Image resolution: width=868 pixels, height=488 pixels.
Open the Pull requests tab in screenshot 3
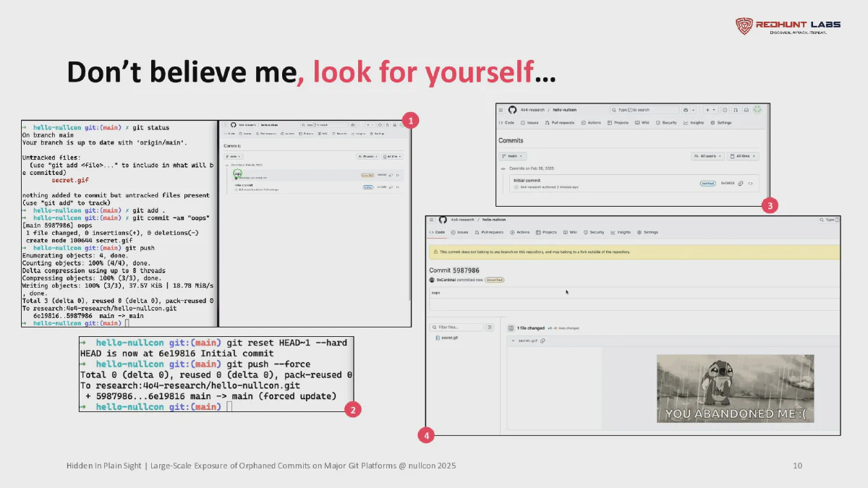pyautogui.click(x=559, y=123)
